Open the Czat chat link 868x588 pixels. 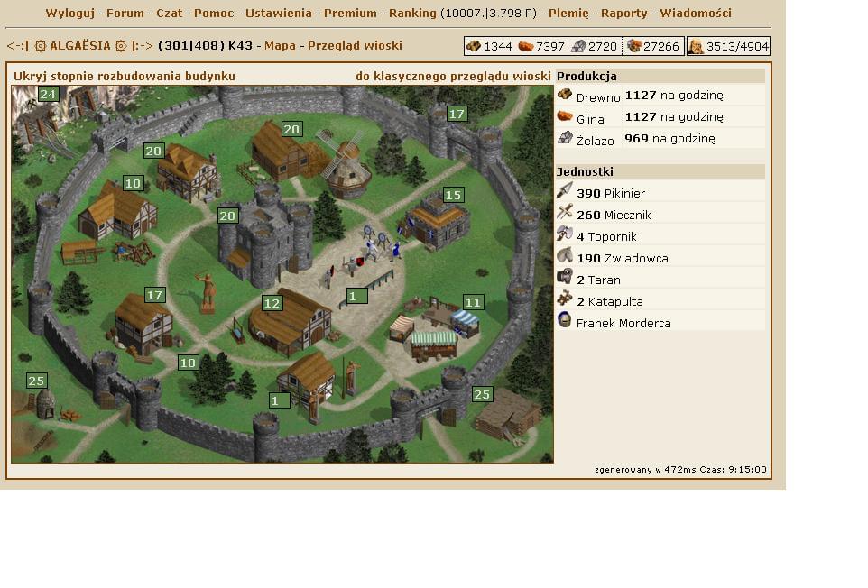pos(170,13)
